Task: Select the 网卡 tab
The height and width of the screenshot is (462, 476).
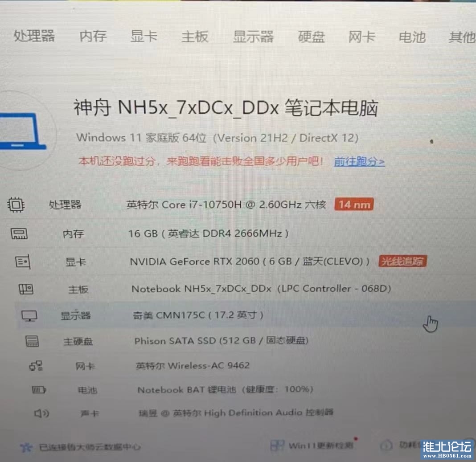Action: pyautogui.click(x=361, y=37)
